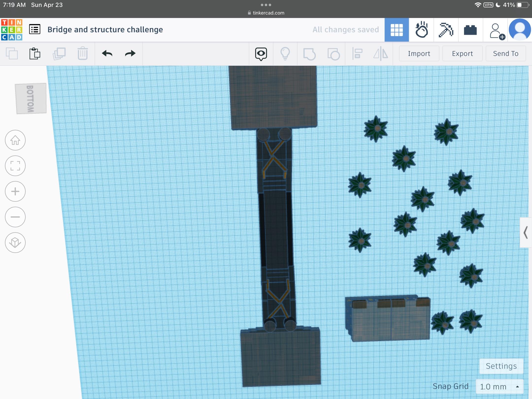The width and height of the screenshot is (532, 399).
Task: Toggle the Notes tool
Action: point(261,53)
